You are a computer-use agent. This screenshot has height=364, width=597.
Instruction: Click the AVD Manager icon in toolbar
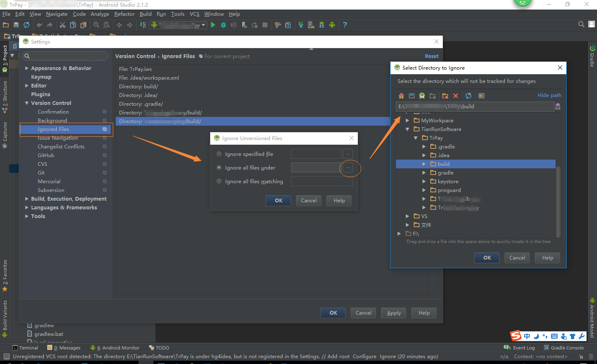pos(311,25)
